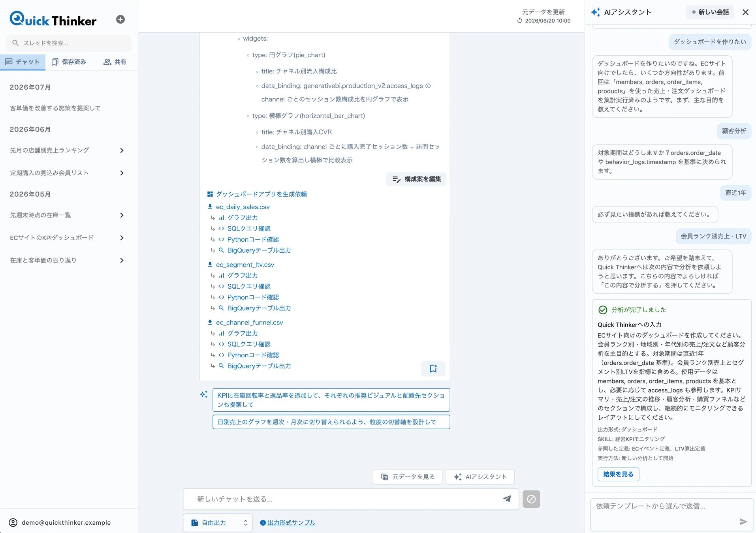Click the 元データを見る button
Screen dimensions: 756x533
click(407, 477)
